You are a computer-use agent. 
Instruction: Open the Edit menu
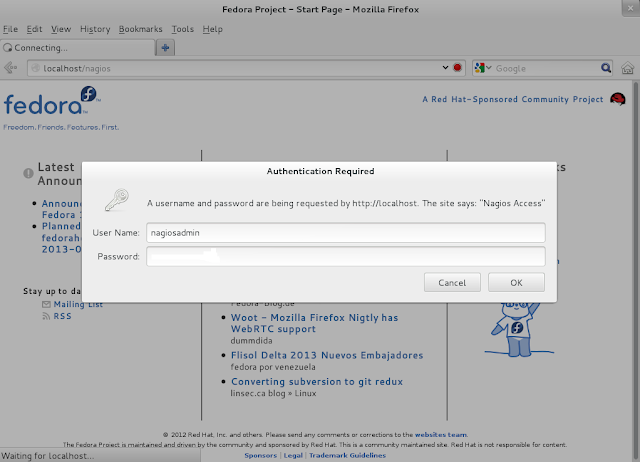34,29
